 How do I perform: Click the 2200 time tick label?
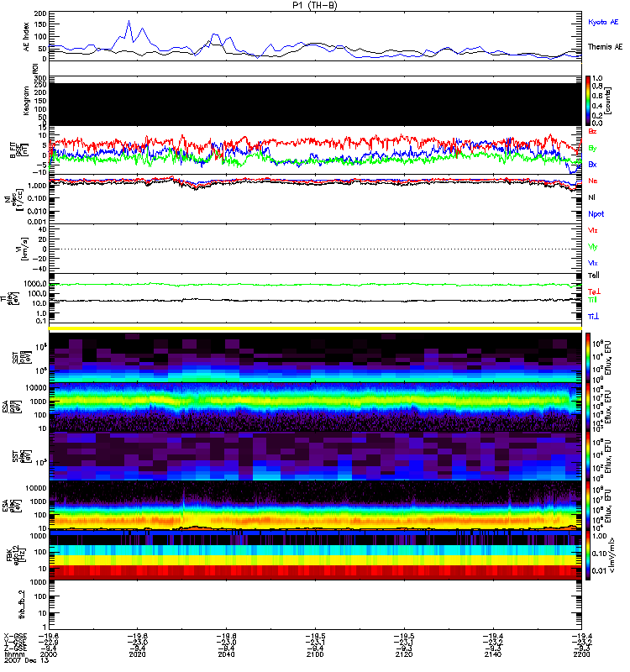click(x=581, y=654)
